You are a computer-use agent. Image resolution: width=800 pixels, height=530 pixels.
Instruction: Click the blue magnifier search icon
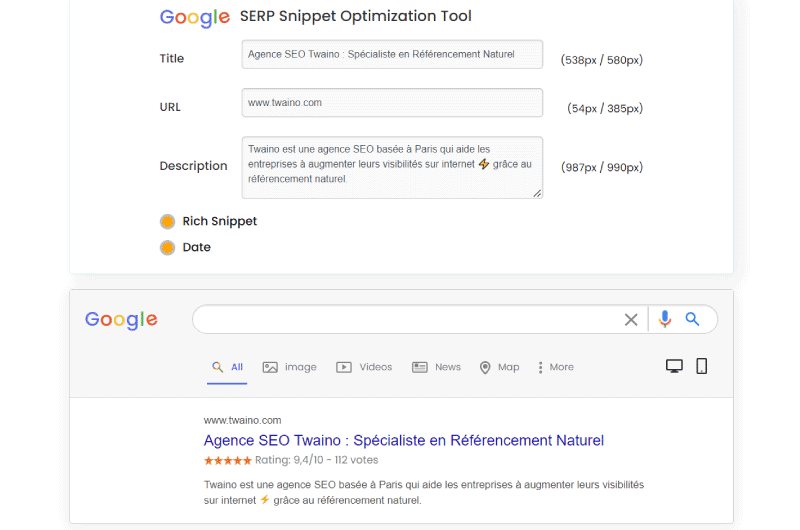[x=692, y=319]
